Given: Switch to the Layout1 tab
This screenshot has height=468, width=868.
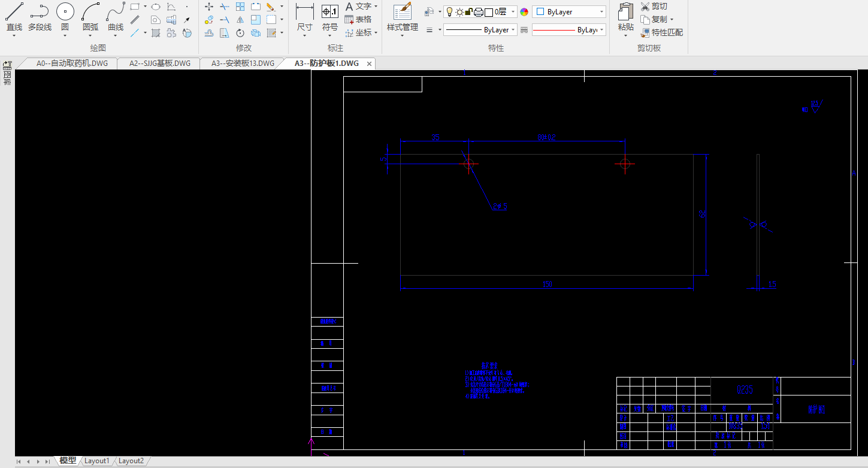Looking at the screenshot, I should tap(97, 461).
